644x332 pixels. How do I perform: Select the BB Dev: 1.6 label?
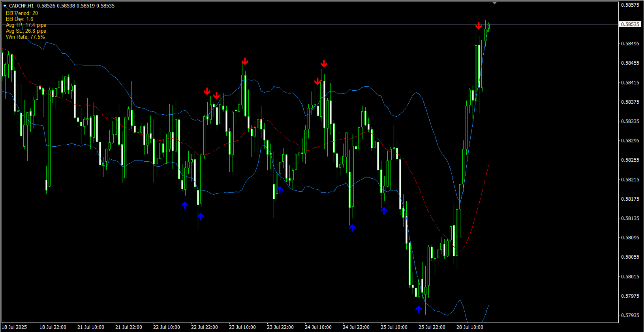click(x=19, y=19)
